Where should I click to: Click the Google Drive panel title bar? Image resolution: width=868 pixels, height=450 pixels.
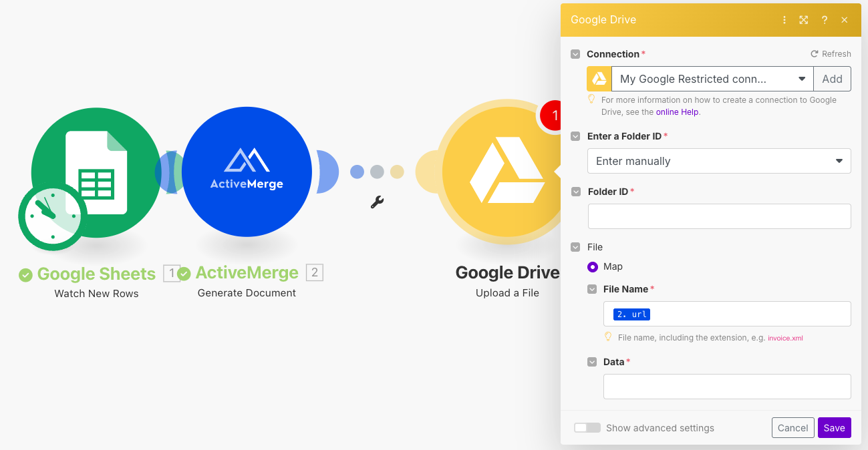(x=668, y=19)
